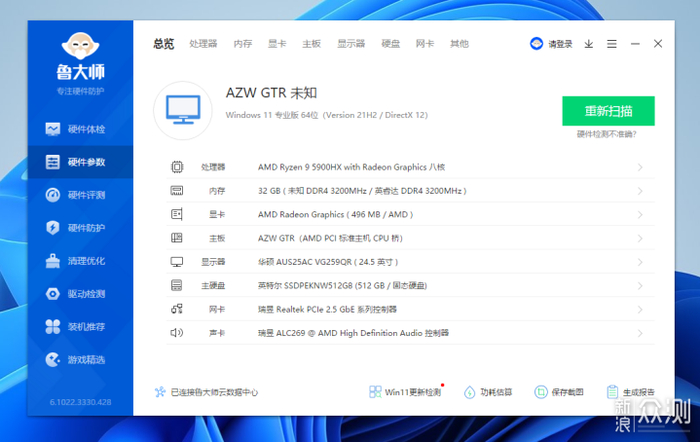Expand the 显卡 row chevron
This screenshot has height=442, width=700.
640,214
